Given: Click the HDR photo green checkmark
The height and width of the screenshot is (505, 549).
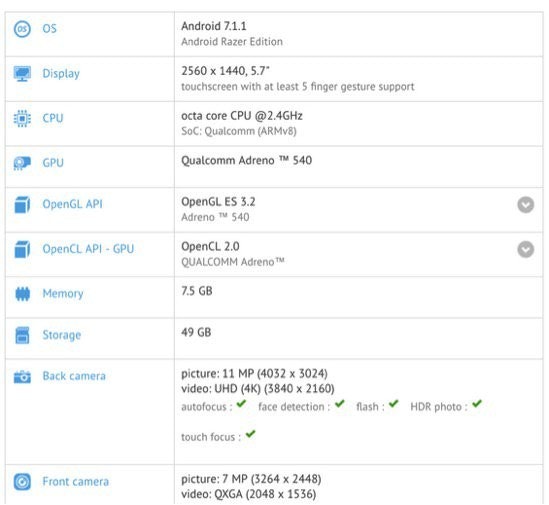Looking at the screenshot, I should pyautogui.click(x=477, y=404).
